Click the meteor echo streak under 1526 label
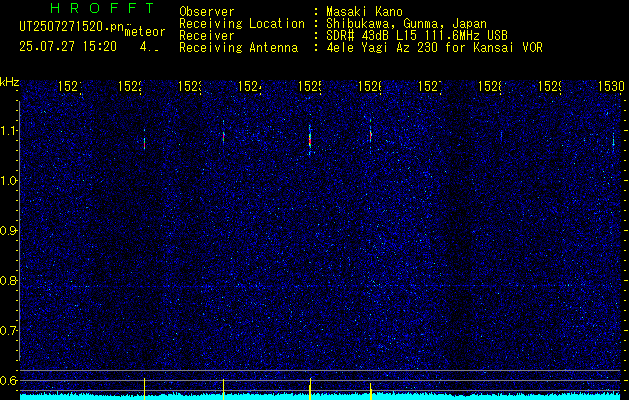 (x=371, y=134)
